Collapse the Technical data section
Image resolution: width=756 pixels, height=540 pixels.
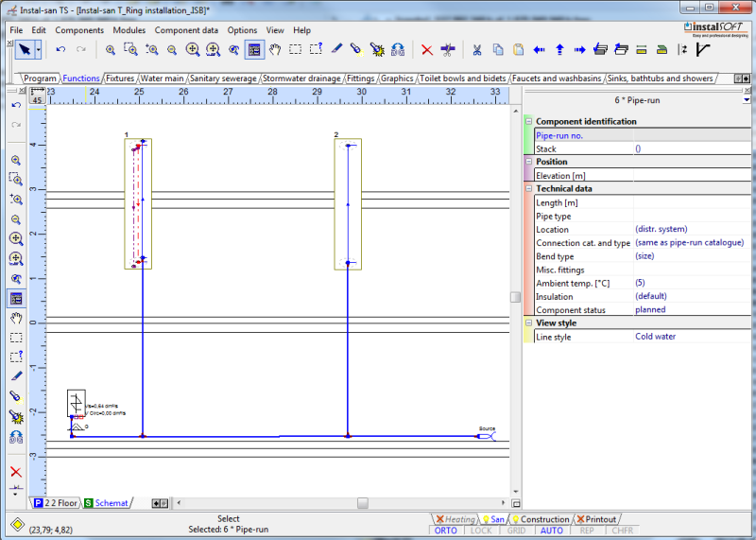[529, 188]
